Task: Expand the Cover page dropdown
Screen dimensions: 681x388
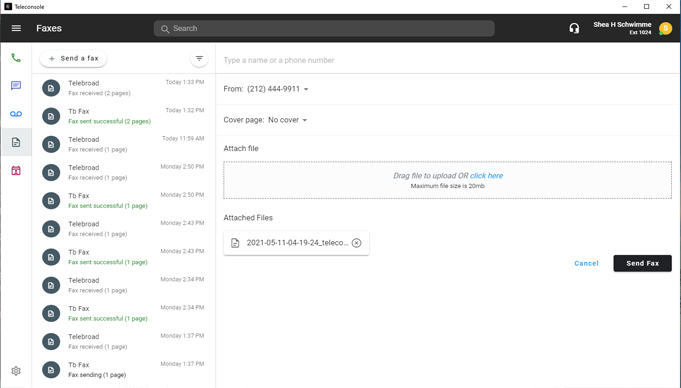Action: coord(304,120)
